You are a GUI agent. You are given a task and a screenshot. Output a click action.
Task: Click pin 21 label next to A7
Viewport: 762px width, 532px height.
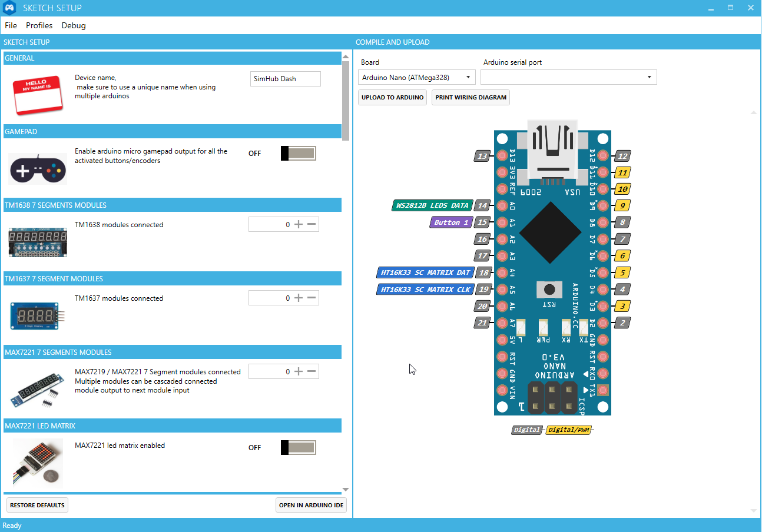(x=483, y=322)
